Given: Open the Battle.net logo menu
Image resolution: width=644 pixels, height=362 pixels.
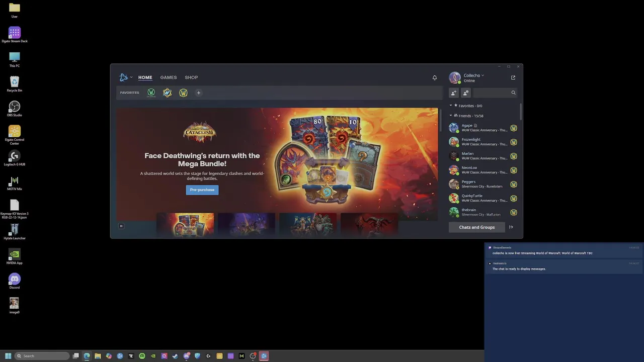Looking at the screenshot, I should click(124, 77).
